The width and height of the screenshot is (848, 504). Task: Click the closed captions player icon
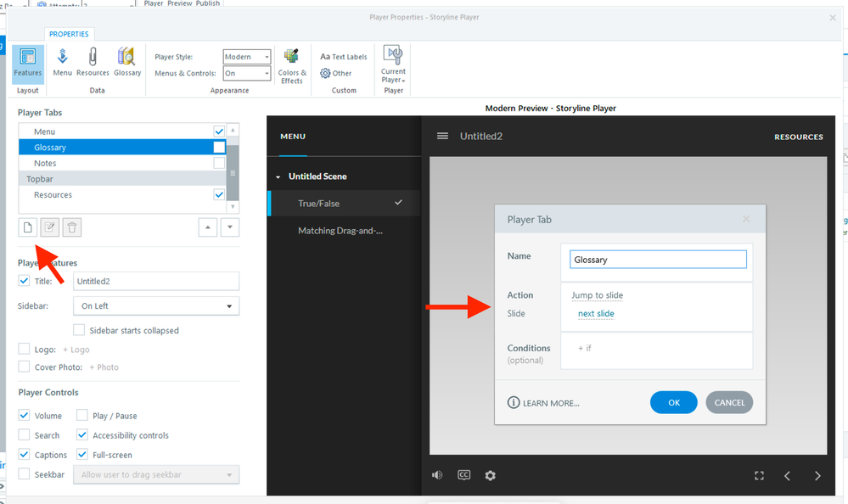463,475
